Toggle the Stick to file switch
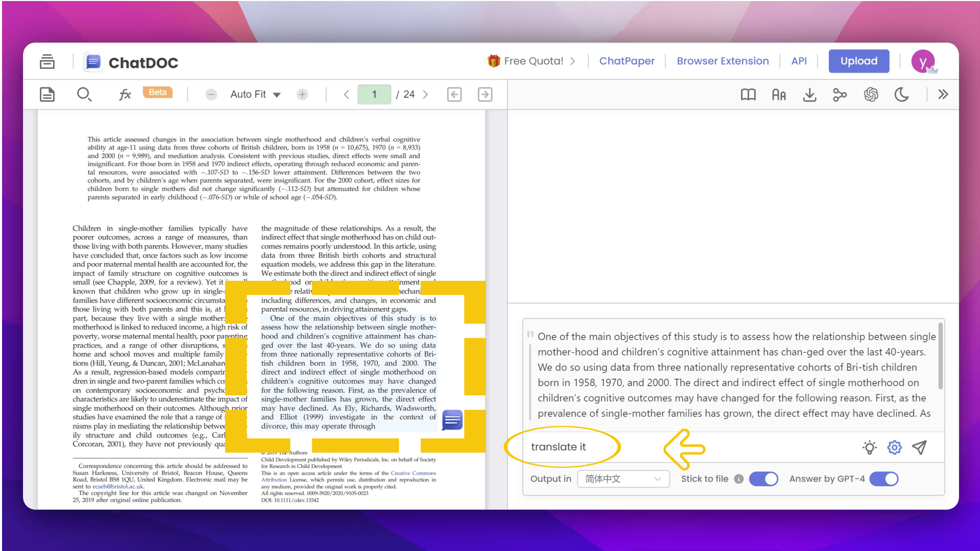Image resolution: width=980 pixels, height=551 pixels. point(764,479)
